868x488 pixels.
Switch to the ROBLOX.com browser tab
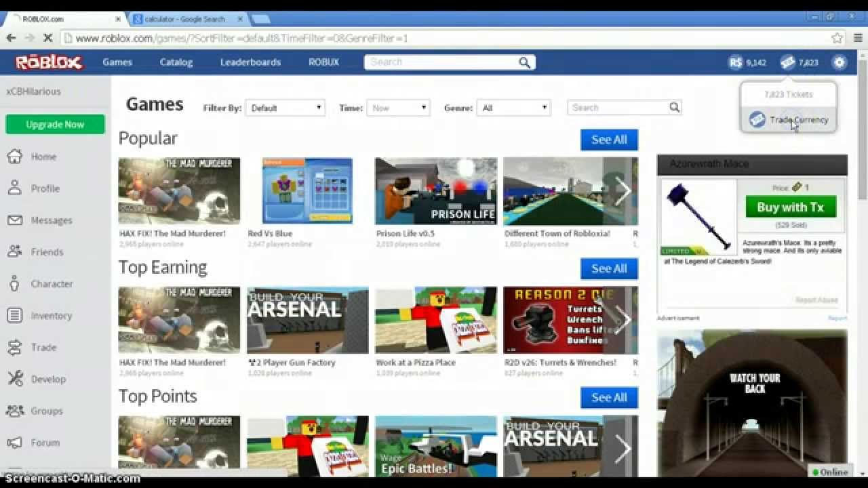tap(64, 19)
